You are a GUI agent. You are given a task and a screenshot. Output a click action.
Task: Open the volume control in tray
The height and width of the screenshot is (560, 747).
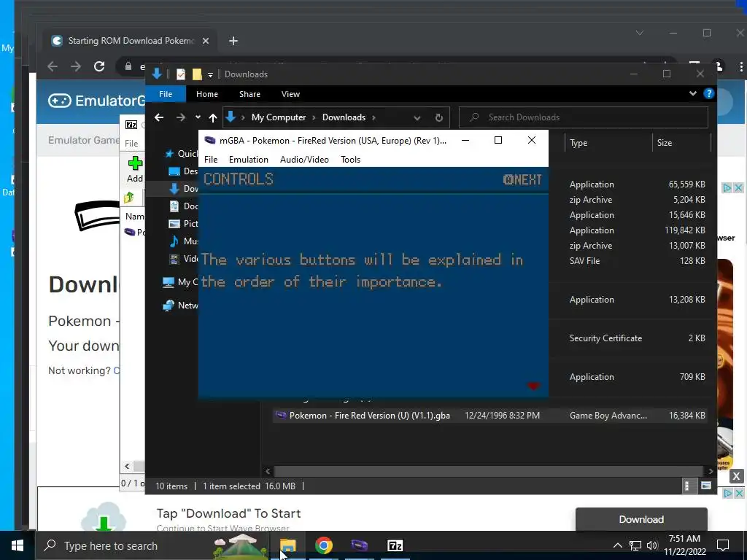point(652,545)
